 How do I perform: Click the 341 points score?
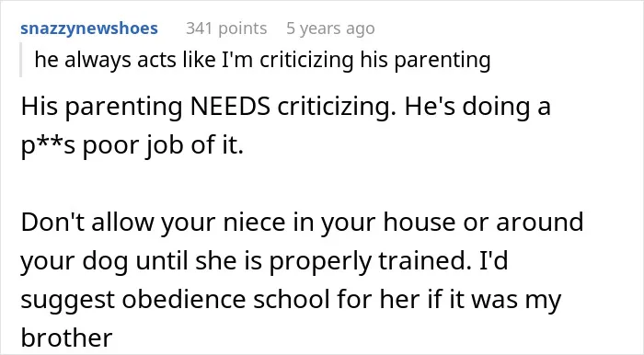click(x=226, y=29)
